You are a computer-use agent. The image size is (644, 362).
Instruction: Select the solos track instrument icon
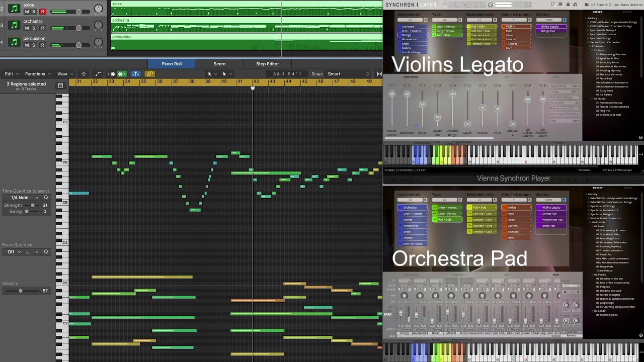click(14, 9)
